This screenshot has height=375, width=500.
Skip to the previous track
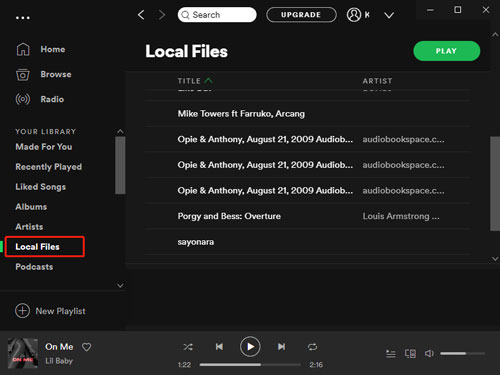coord(219,347)
